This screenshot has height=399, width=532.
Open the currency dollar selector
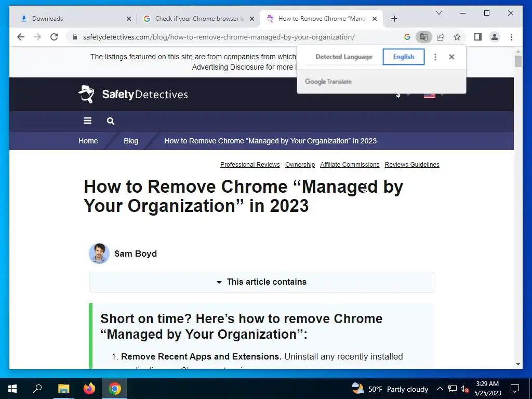point(403,95)
